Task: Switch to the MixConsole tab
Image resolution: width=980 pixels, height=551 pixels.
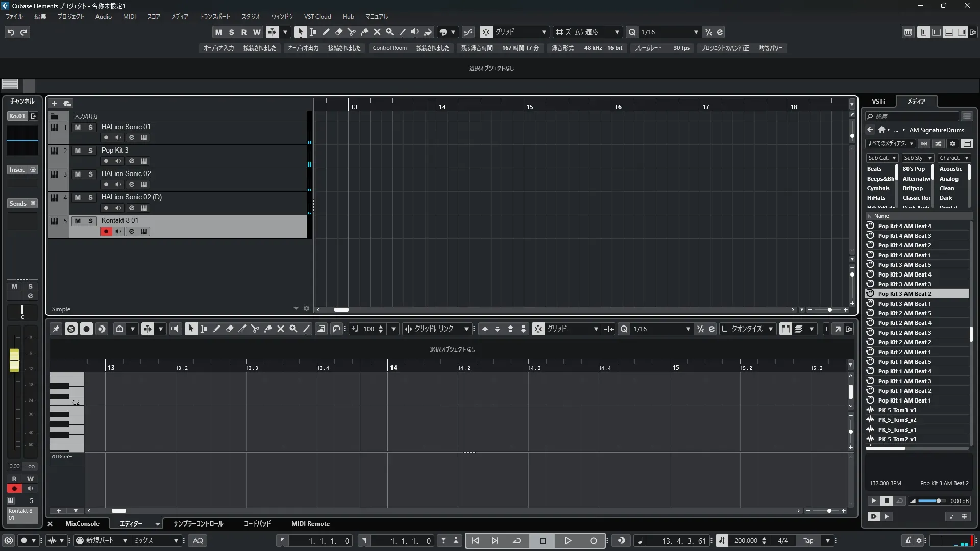Action: coord(82,524)
